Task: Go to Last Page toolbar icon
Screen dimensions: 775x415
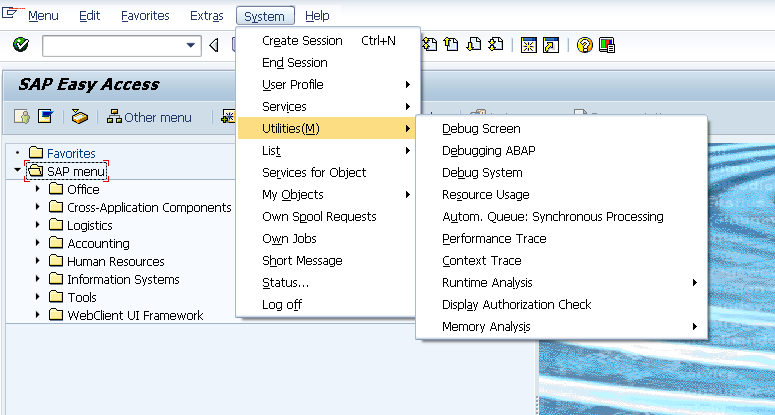Action: pos(496,44)
